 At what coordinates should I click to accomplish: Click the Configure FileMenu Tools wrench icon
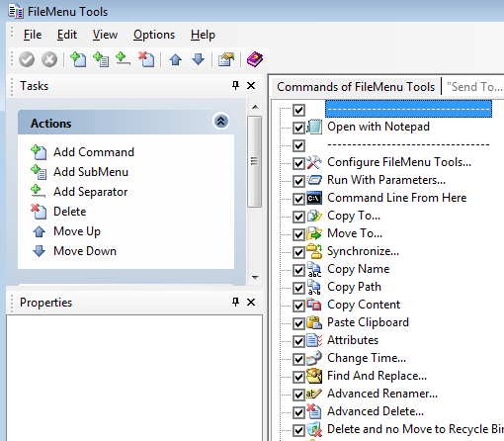[314, 162]
